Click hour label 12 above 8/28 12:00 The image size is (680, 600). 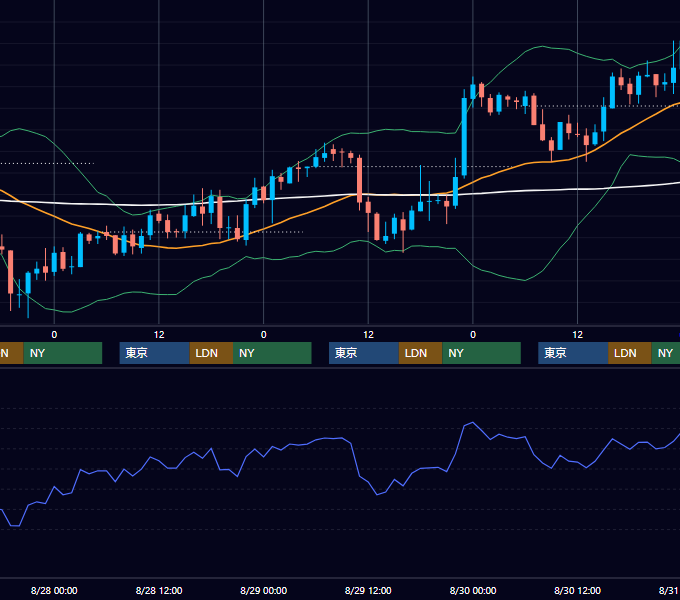[159, 335]
